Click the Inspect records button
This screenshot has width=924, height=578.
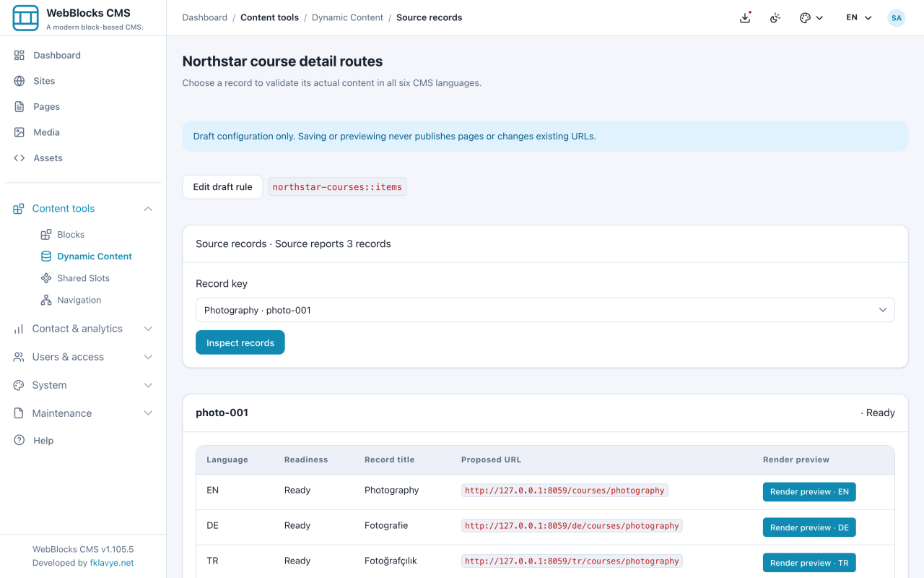coord(240,342)
